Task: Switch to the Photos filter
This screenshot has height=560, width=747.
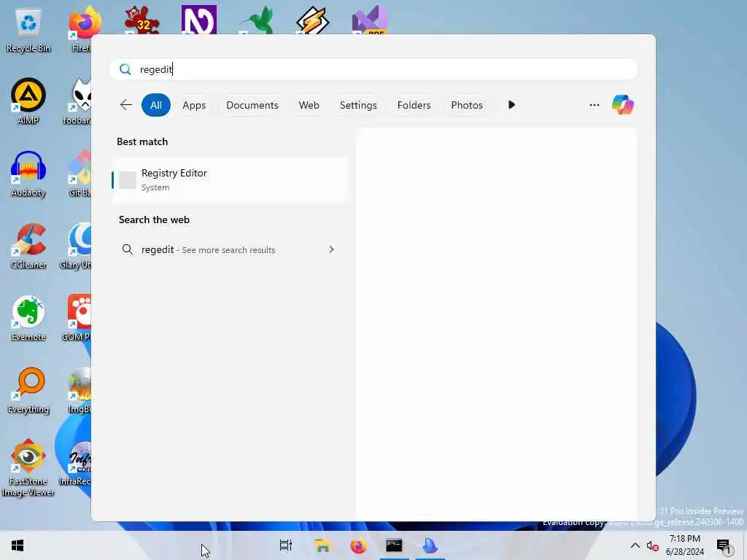Action: [467, 105]
